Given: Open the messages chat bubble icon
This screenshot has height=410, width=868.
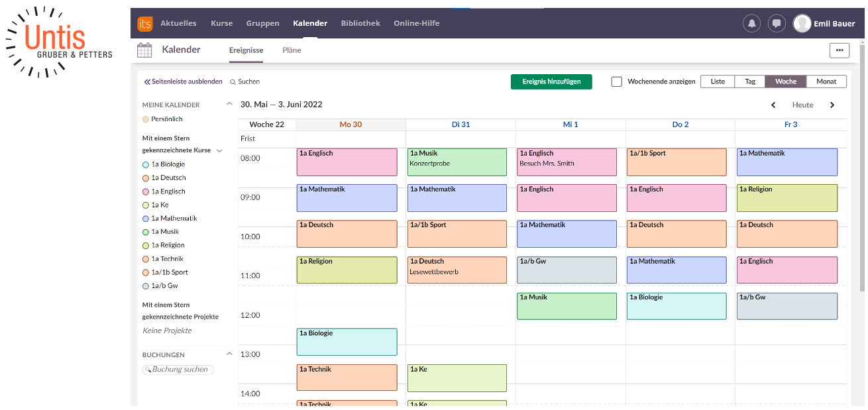Looking at the screenshot, I should [x=777, y=24].
